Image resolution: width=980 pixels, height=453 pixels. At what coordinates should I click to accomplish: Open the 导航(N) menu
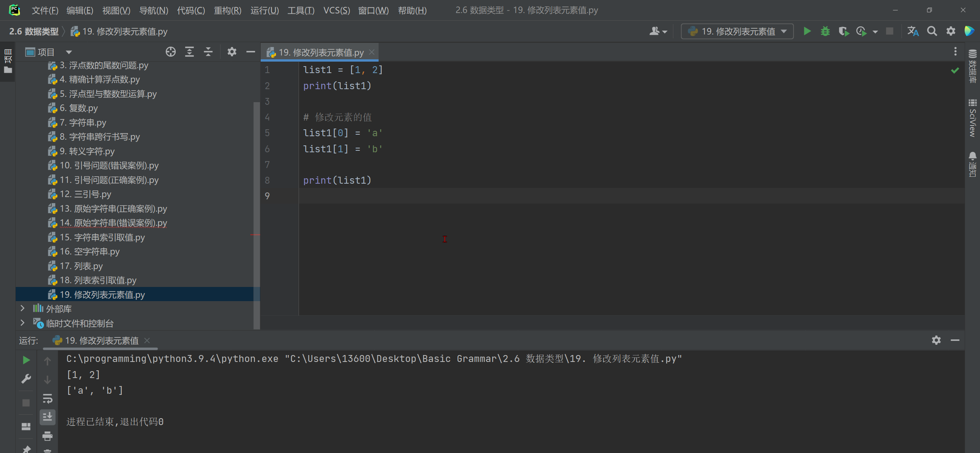154,10
